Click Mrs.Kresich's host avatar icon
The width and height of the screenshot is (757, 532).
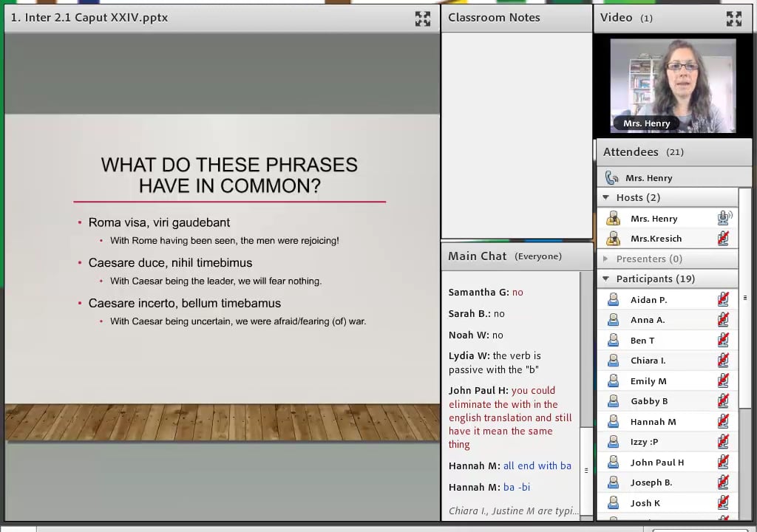[x=613, y=238]
